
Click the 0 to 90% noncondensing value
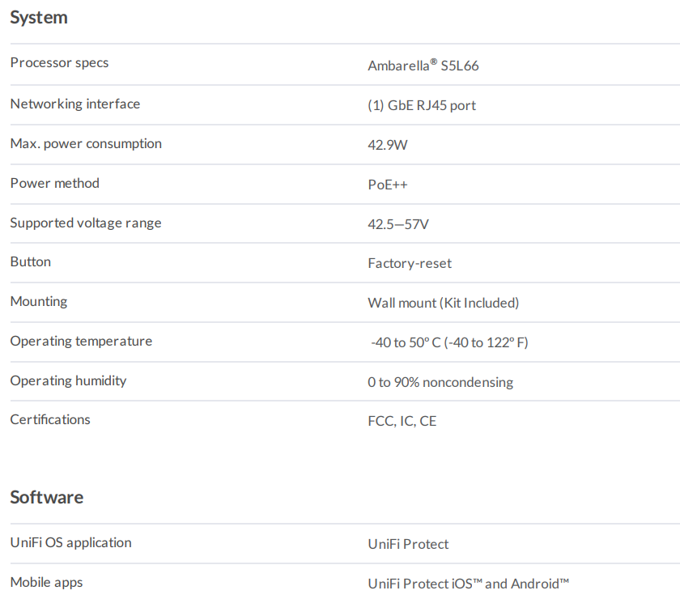(x=440, y=382)
